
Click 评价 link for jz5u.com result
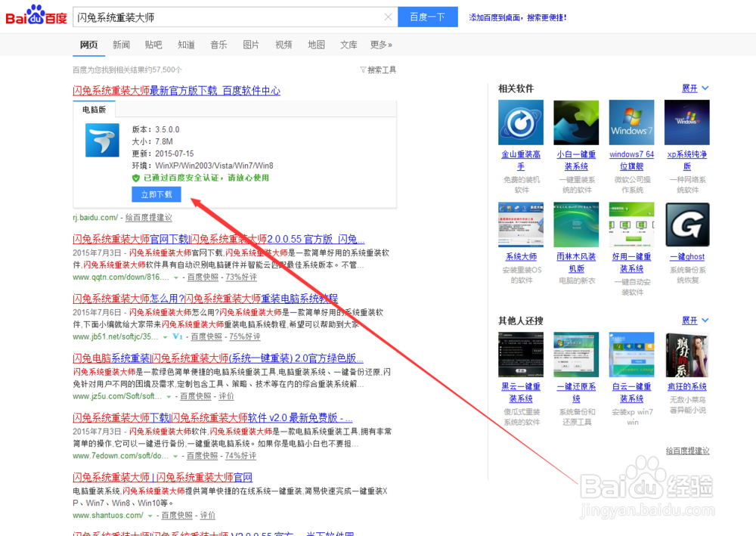click(226, 396)
